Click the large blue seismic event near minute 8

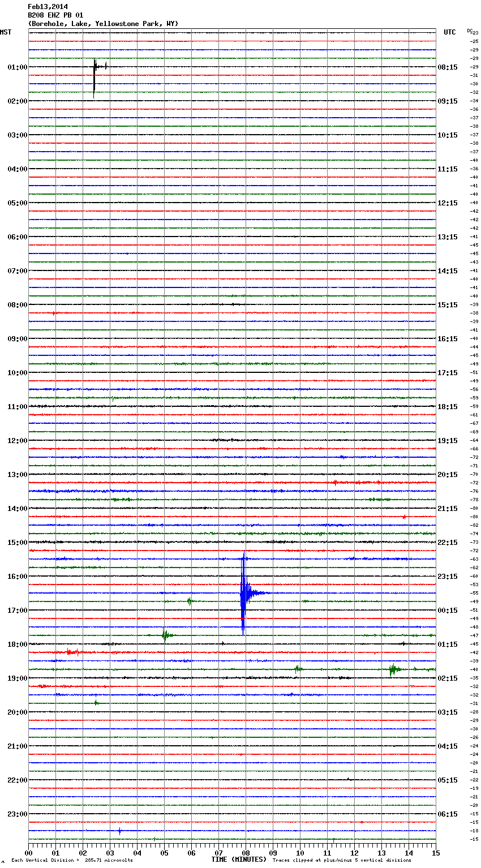[244, 593]
